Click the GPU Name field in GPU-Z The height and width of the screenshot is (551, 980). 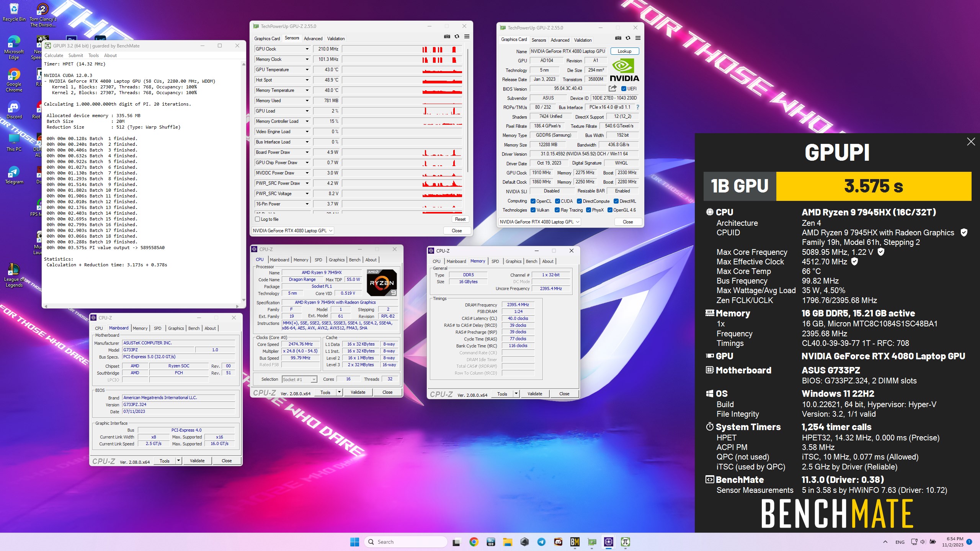tap(568, 51)
